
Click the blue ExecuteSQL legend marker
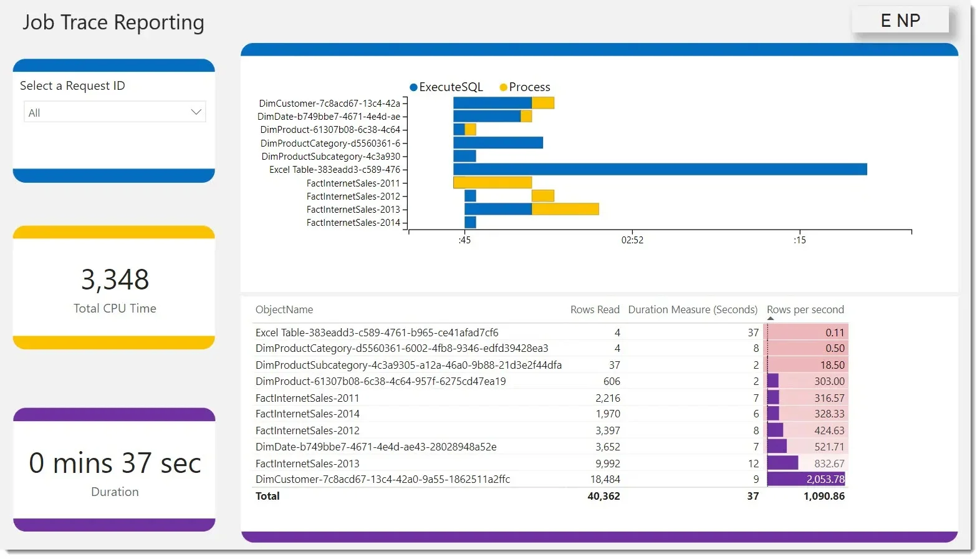coord(413,87)
